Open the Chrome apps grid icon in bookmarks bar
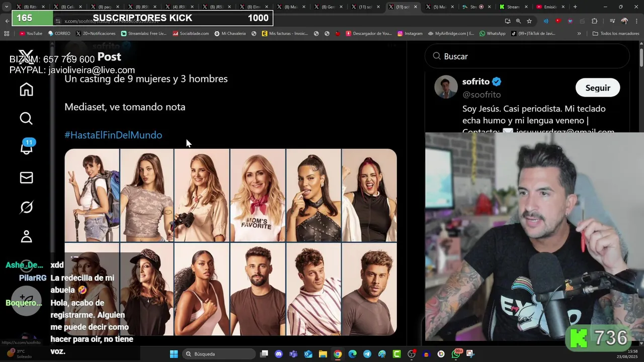This screenshot has width=644, height=362. (7, 34)
